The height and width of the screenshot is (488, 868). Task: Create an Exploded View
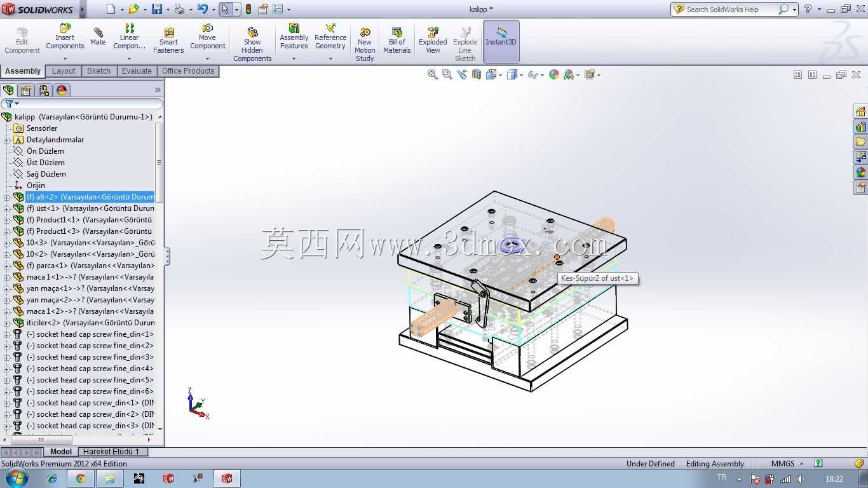(433, 41)
